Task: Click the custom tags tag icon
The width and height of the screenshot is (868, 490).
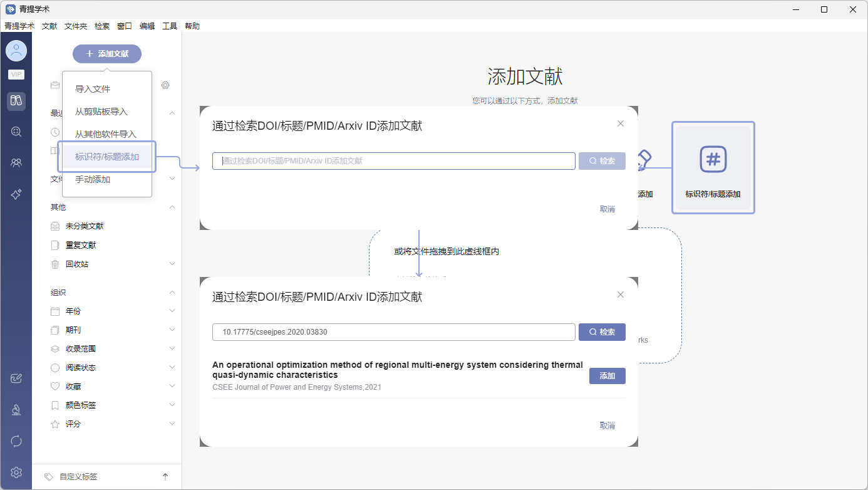Action: (x=49, y=477)
